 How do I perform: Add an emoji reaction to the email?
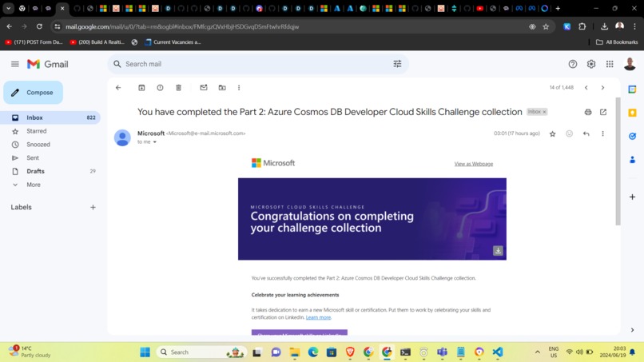point(569,133)
